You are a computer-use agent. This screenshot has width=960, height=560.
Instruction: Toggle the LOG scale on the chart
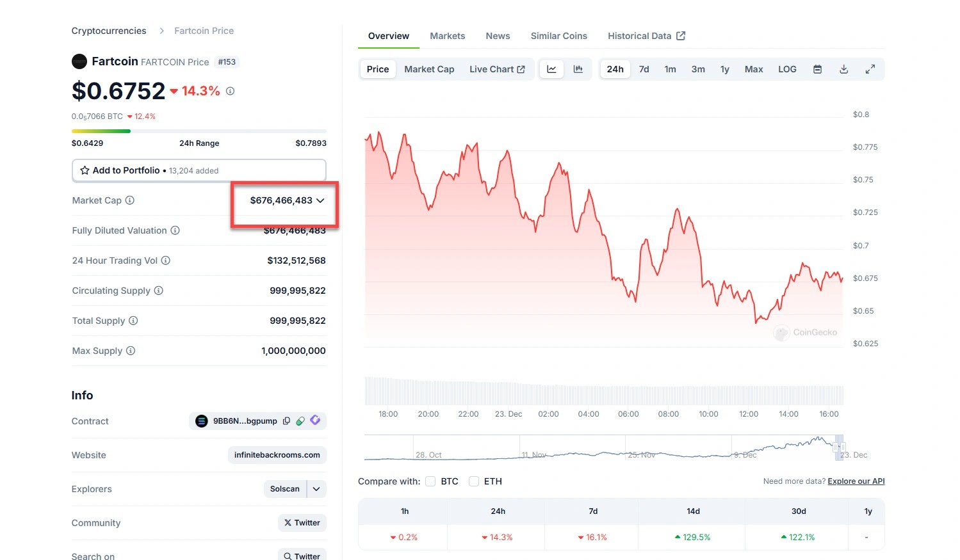point(787,69)
